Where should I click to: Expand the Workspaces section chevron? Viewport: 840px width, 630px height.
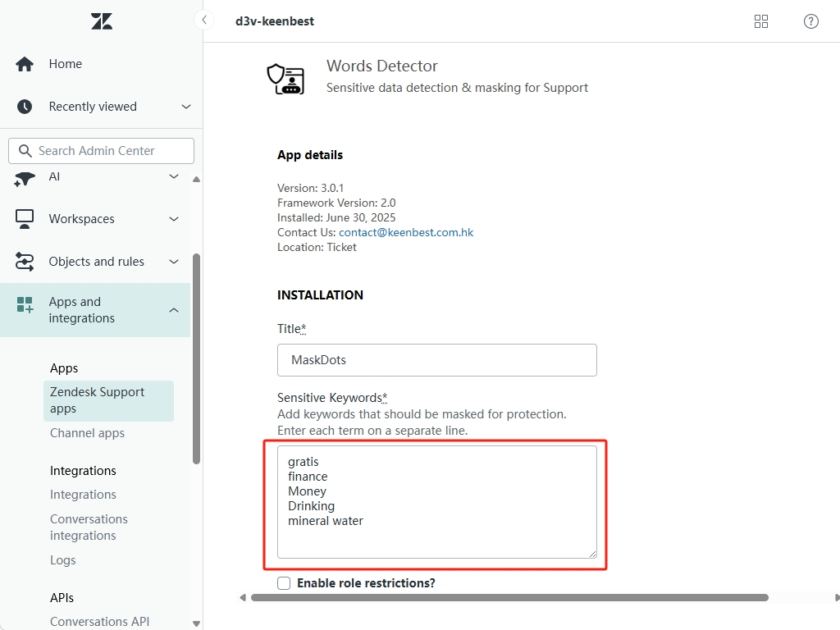click(x=173, y=219)
